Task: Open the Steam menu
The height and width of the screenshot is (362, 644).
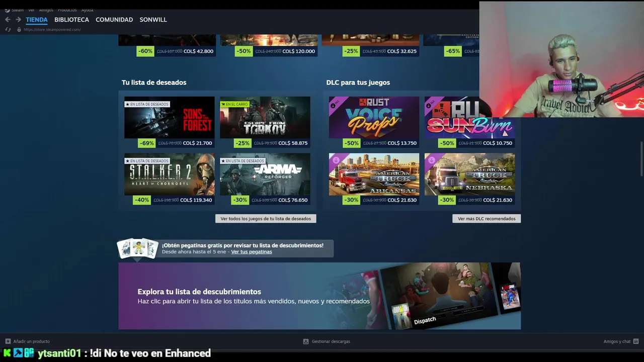Action: point(18,10)
